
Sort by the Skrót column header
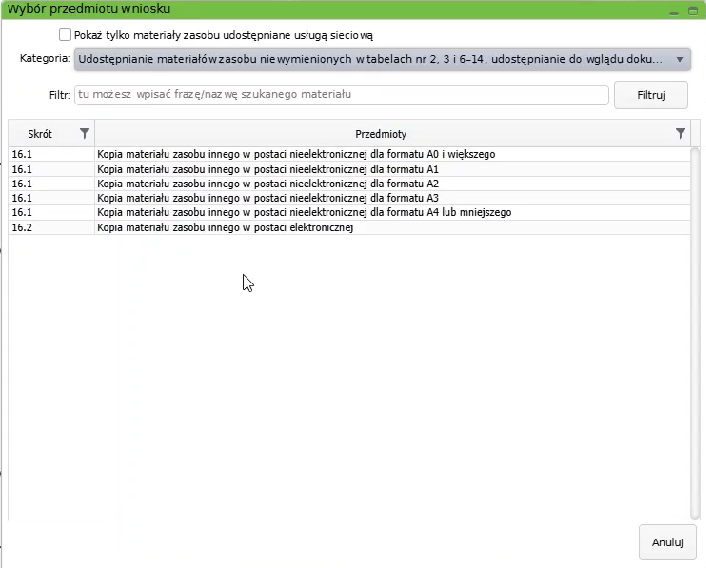pos(40,133)
